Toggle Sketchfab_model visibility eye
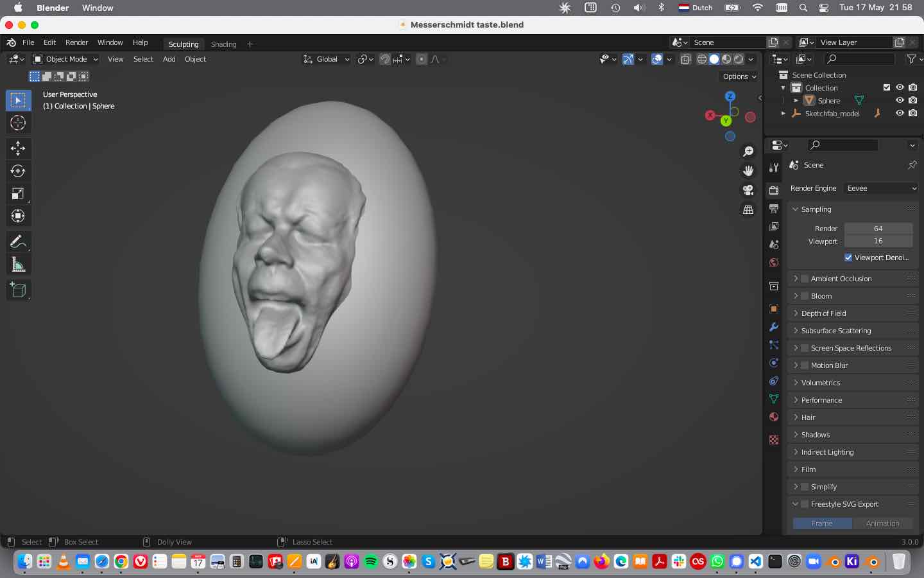Screen dimensions: 924x578 [900, 113]
